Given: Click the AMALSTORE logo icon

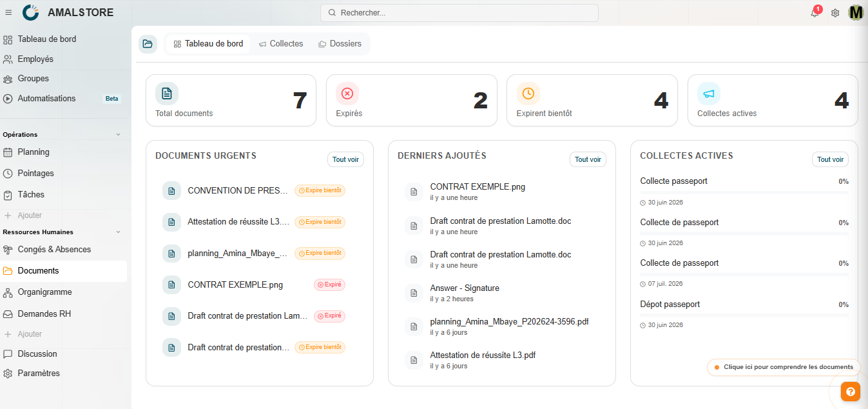Looking at the screenshot, I should [x=30, y=12].
